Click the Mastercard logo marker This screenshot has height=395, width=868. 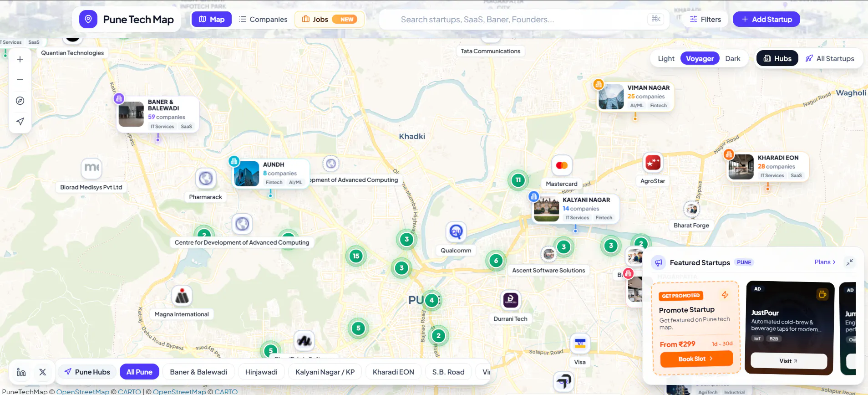(x=562, y=165)
